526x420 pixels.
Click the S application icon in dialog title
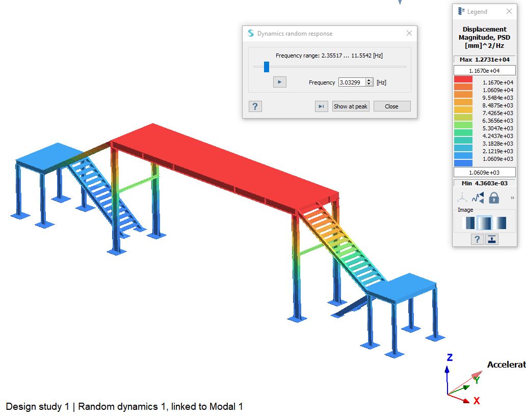tap(250, 33)
